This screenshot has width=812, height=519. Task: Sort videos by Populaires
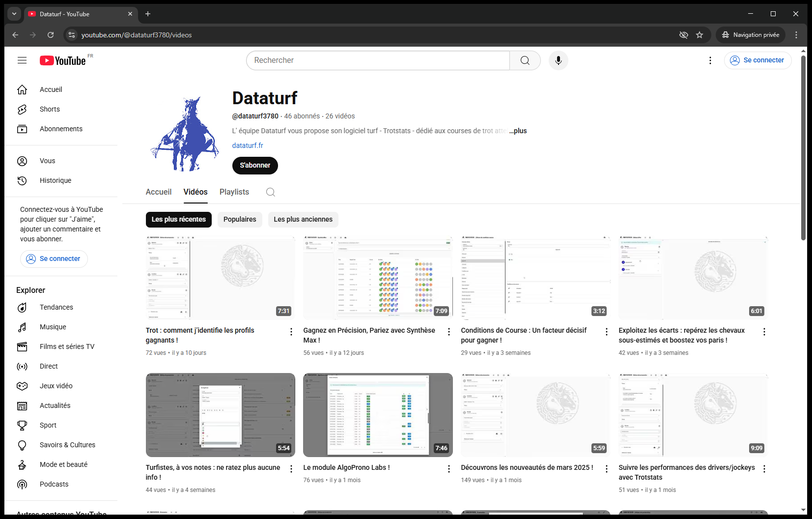[240, 220]
